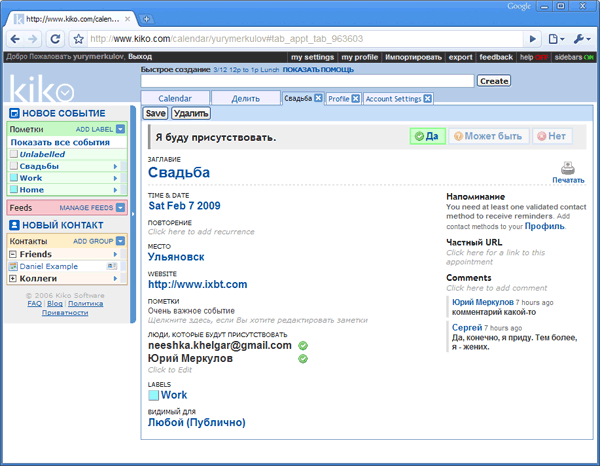Click the Create button
Viewport: 600px width, 466px height.
click(x=494, y=81)
